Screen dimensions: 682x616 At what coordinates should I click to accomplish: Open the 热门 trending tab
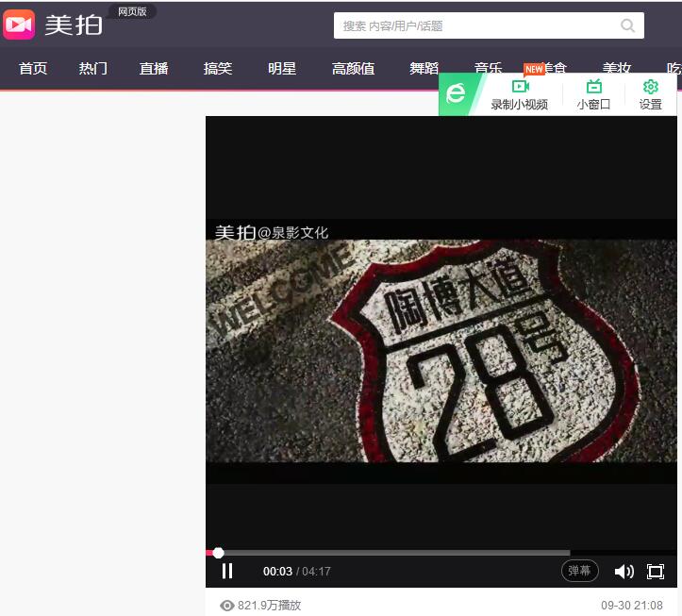click(x=93, y=69)
